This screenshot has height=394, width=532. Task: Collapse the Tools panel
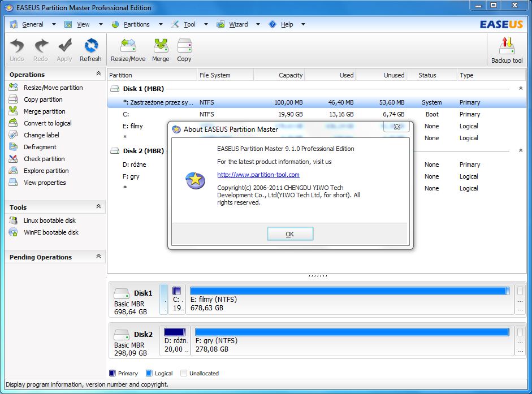[98, 206]
